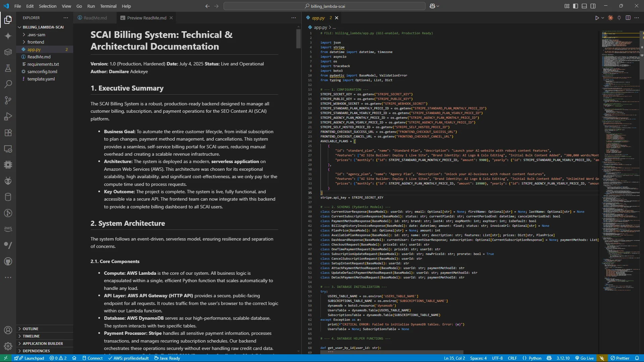Toggle the bottom panel visibility

[x=584, y=6]
